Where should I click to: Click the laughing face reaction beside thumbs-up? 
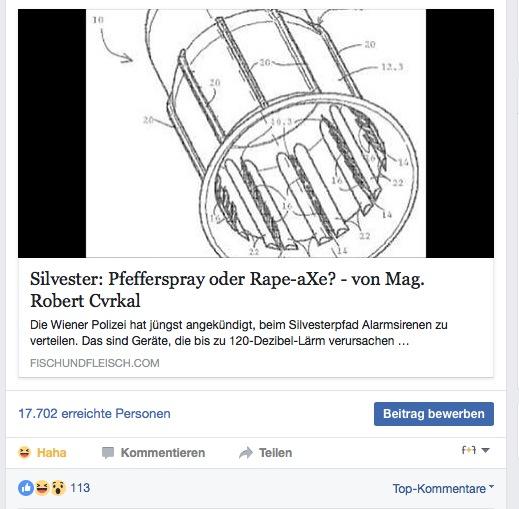42,488
